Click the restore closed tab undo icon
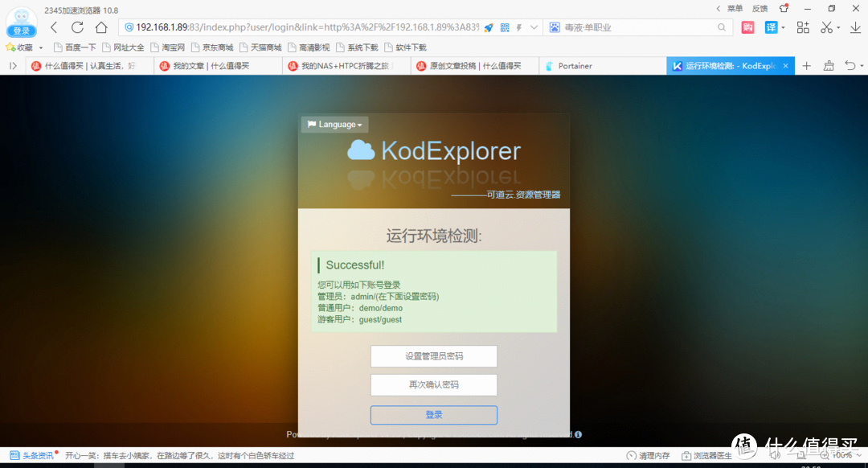 pyautogui.click(x=850, y=66)
